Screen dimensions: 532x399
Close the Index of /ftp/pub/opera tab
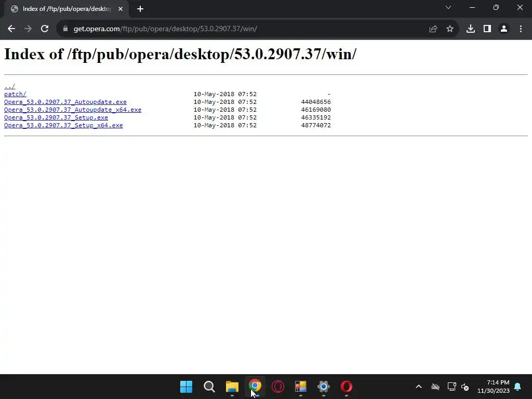click(x=121, y=9)
